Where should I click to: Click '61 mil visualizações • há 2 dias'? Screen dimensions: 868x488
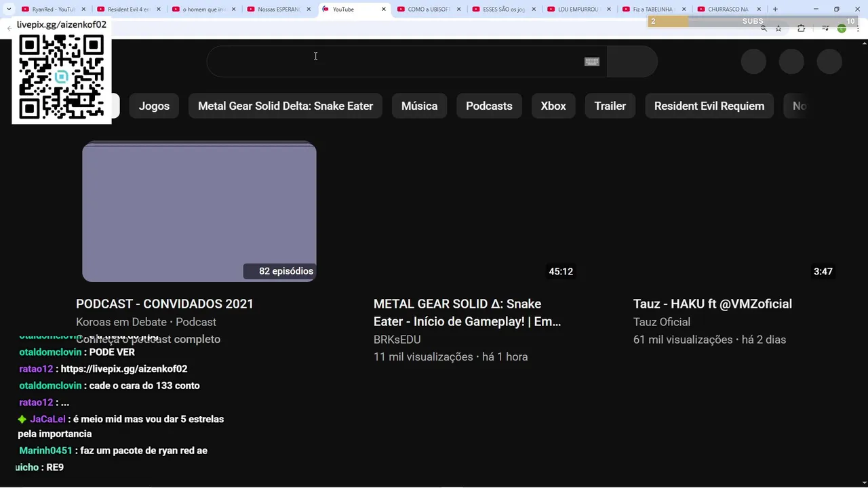click(709, 340)
